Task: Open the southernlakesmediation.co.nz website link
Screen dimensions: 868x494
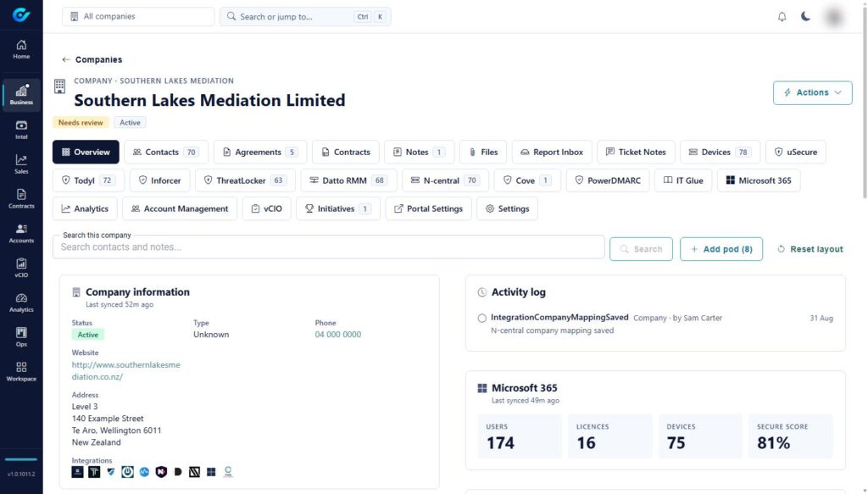Action: click(125, 370)
